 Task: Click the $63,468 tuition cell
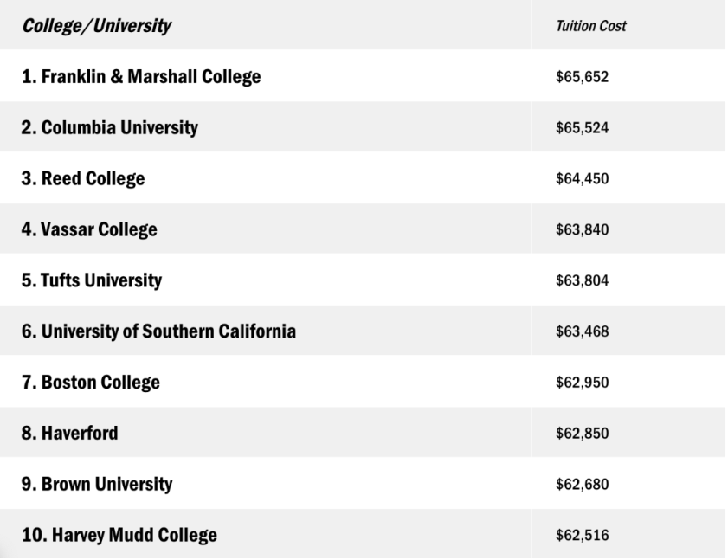click(583, 331)
